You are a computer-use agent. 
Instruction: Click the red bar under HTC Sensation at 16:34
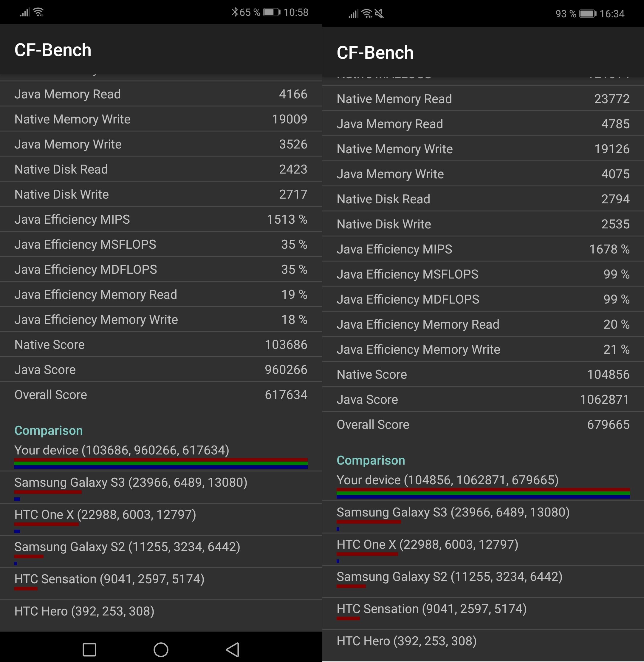point(348,618)
